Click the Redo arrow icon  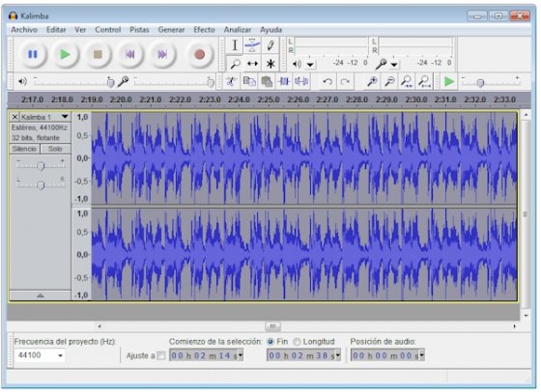click(345, 81)
